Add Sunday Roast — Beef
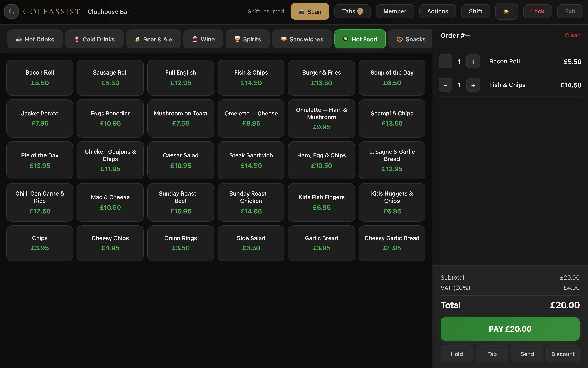 tap(181, 202)
